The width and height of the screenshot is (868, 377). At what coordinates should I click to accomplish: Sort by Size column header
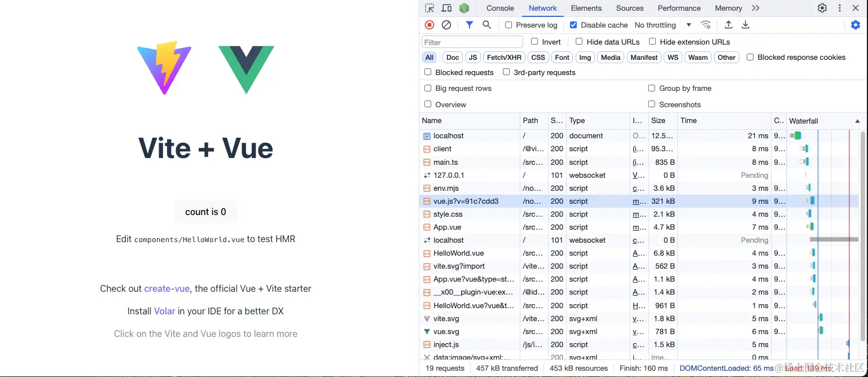[x=662, y=121]
